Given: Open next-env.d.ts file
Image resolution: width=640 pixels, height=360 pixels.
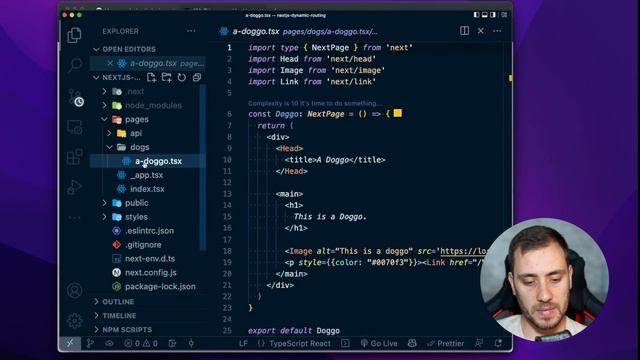Looking at the screenshot, I should coord(150,259).
